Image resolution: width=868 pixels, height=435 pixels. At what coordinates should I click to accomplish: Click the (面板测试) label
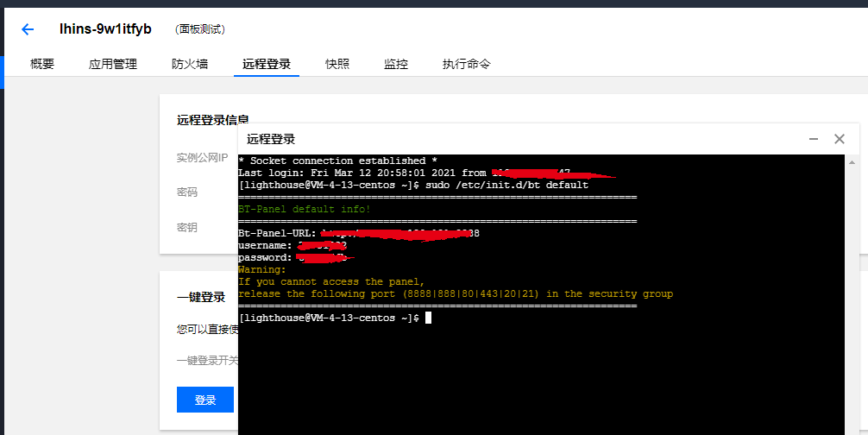click(x=200, y=29)
